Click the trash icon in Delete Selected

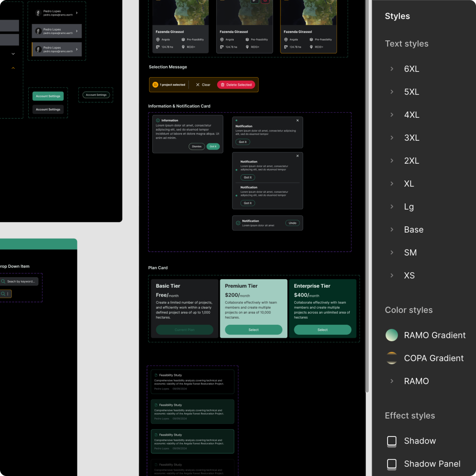(223, 85)
